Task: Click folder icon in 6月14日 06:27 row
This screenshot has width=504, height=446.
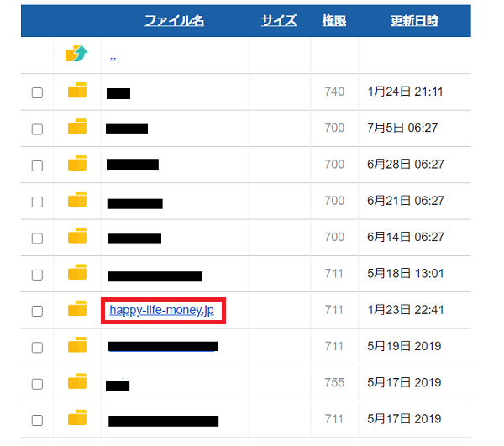Action: 77,235
